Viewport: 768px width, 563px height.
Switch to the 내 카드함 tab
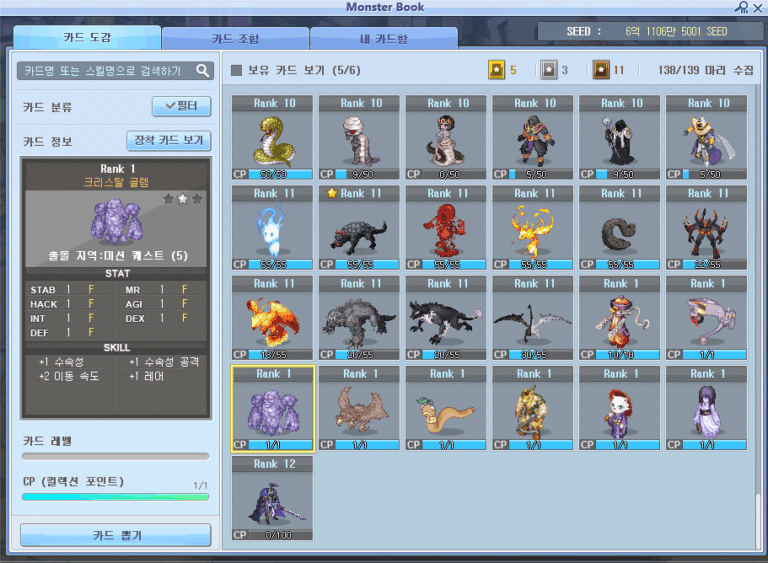click(383, 39)
